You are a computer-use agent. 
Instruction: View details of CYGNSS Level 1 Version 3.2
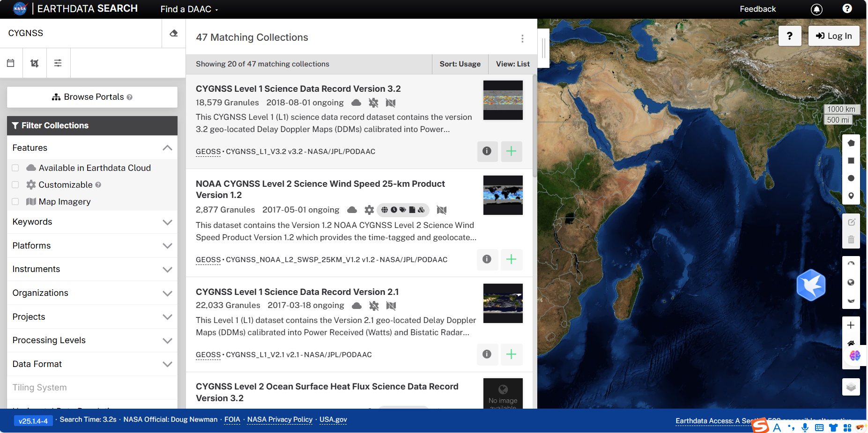click(x=487, y=151)
